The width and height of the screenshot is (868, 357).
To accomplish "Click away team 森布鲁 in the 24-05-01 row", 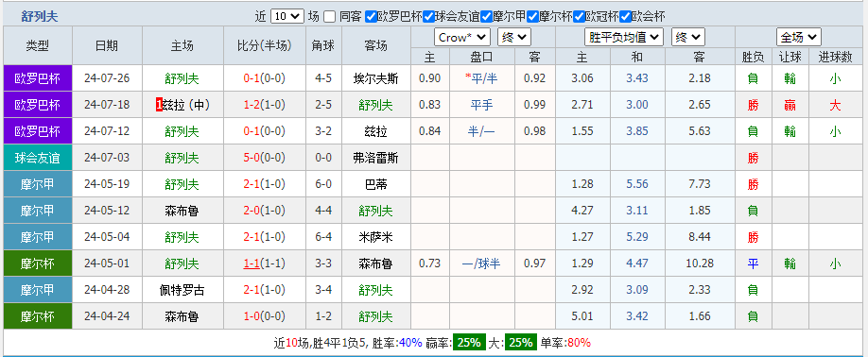I will [x=376, y=264].
